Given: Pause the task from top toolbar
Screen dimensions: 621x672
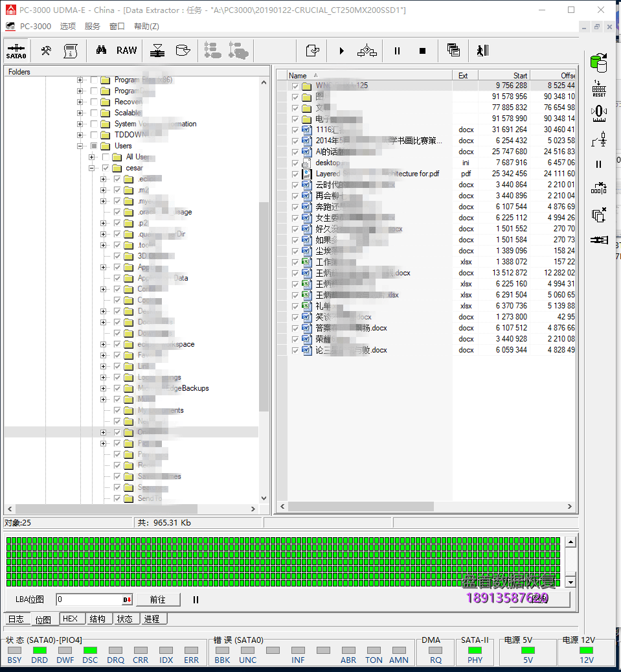Looking at the screenshot, I should pyautogui.click(x=397, y=51).
